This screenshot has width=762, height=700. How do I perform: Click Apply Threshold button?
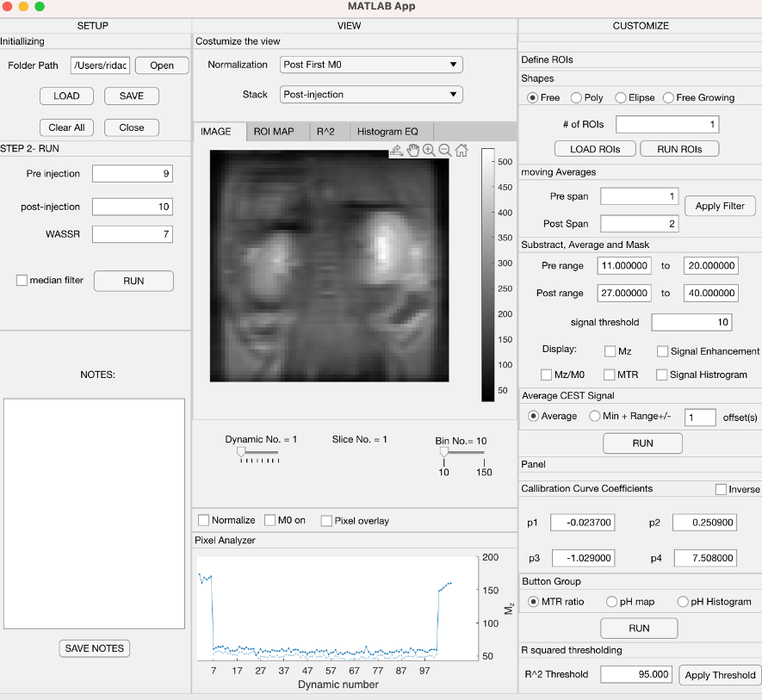click(x=720, y=675)
